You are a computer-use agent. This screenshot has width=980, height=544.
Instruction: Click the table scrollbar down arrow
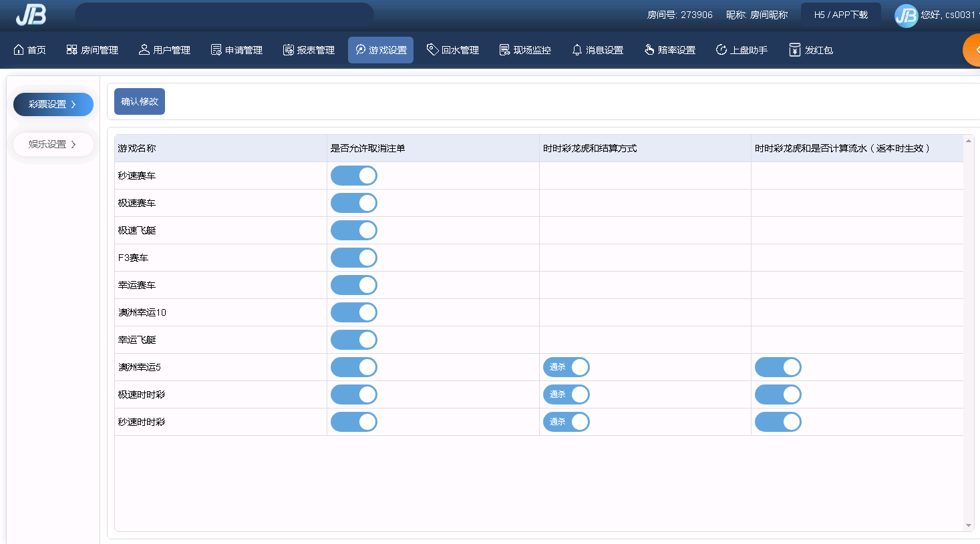click(x=968, y=525)
